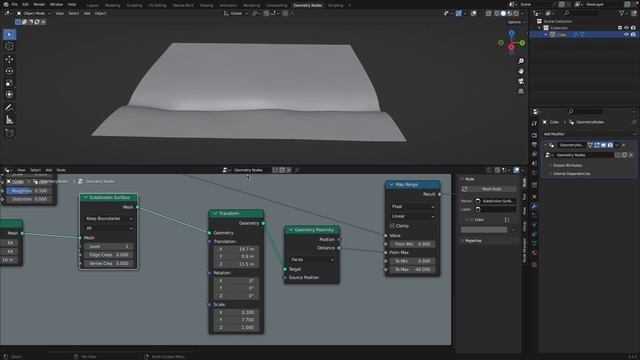This screenshot has height=360, width=640.
Task: Click the outliner filter funnel icon
Action: pyautogui.click(x=622, y=13)
